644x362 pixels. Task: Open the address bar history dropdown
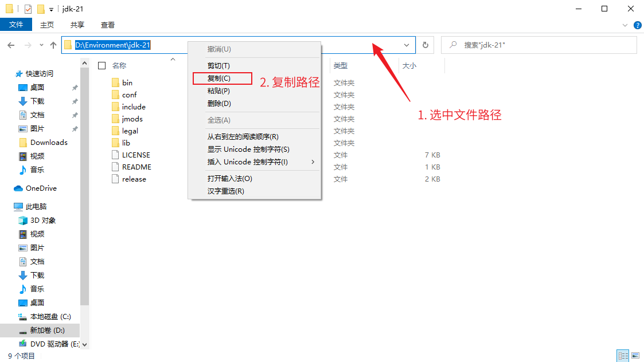click(407, 45)
